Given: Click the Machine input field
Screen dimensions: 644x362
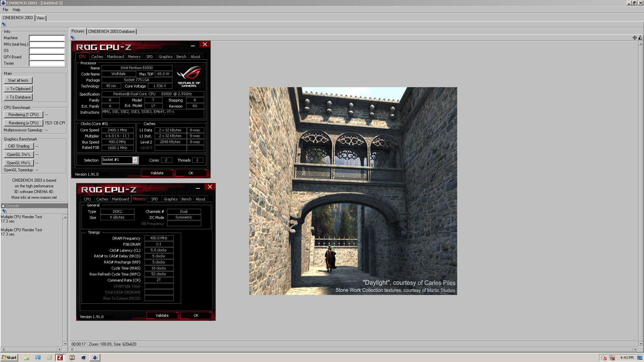Looking at the screenshot, I should click(x=47, y=38).
